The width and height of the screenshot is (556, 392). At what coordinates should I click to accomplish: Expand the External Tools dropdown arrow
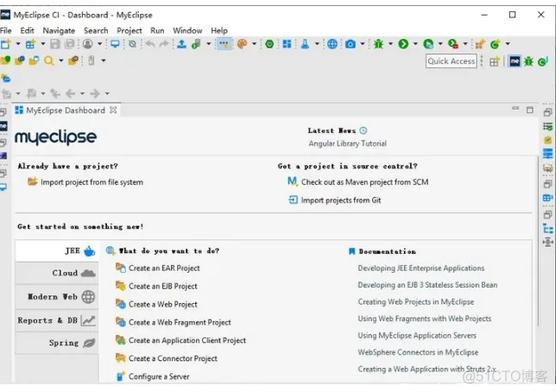[x=464, y=44]
